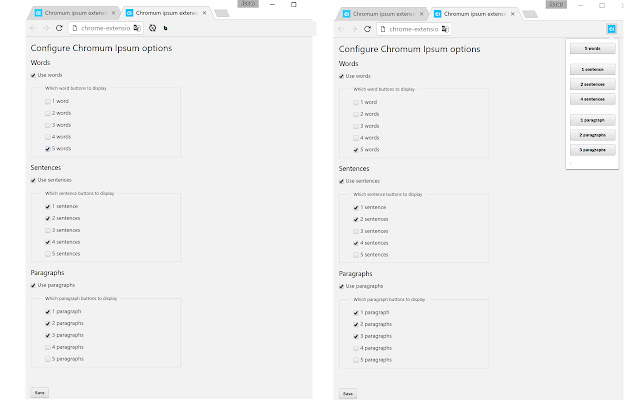Check '4 words' in the right window
Viewport: 640px width, 400px height.
[x=356, y=138]
